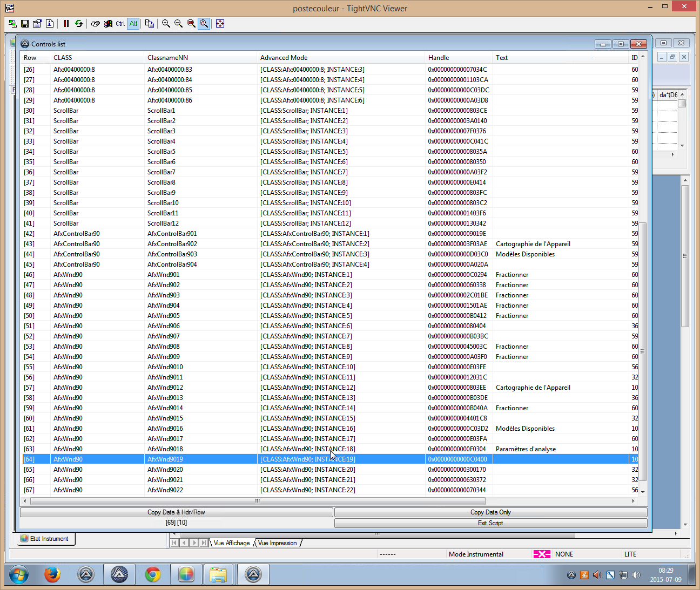
Task: Click the zoom in magnifier icon
Action: (166, 24)
